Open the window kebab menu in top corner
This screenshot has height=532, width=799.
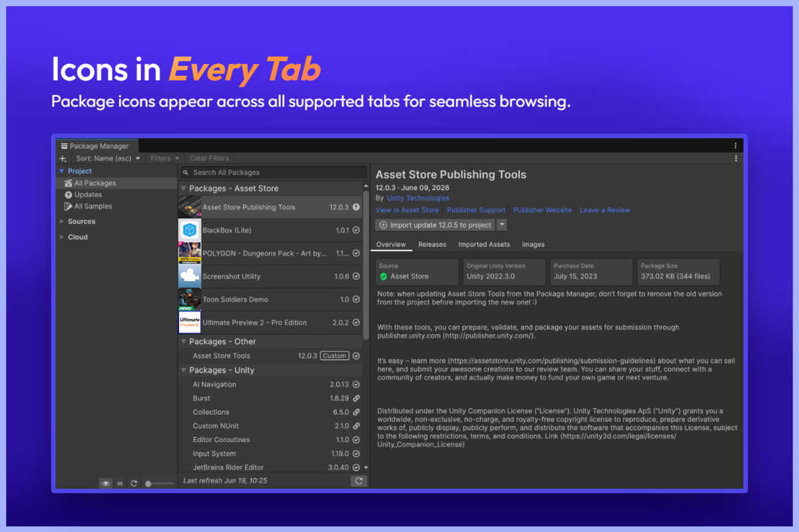(736, 146)
